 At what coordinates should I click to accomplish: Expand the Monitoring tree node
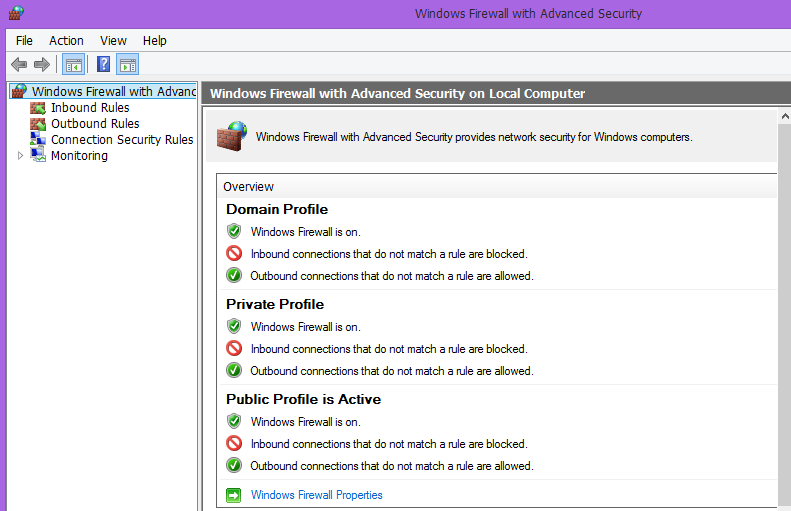pyautogui.click(x=20, y=155)
